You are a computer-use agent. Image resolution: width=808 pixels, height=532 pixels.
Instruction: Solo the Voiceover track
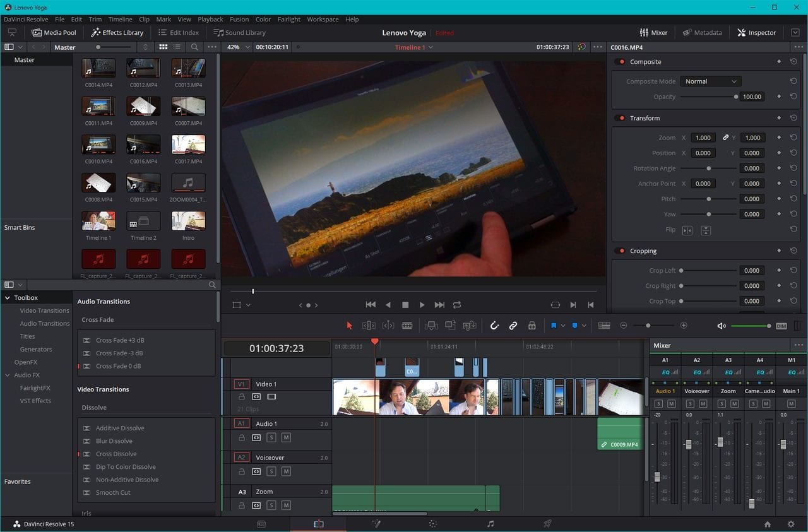click(x=271, y=471)
